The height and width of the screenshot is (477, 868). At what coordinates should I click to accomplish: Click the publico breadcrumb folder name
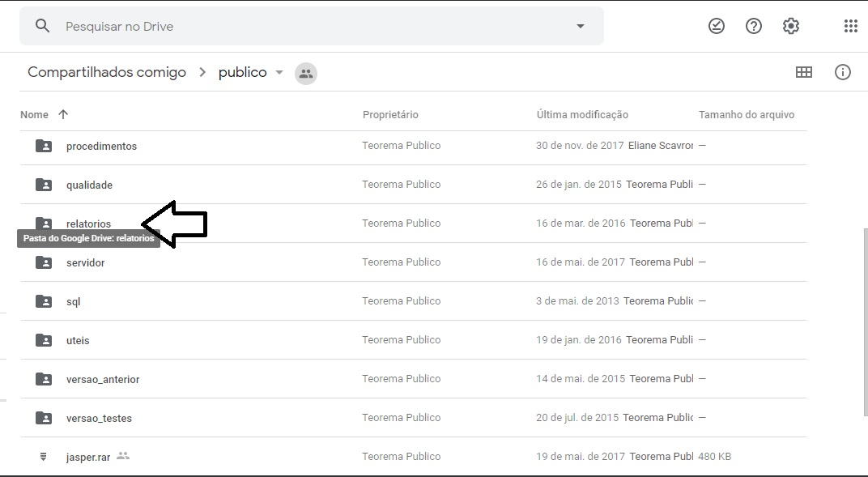coord(242,73)
